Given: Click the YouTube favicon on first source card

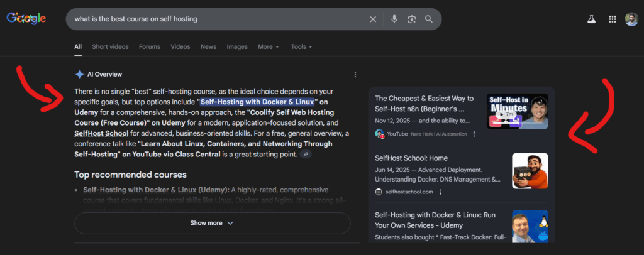Looking at the screenshot, I should pyautogui.click(x=379, y=134).
